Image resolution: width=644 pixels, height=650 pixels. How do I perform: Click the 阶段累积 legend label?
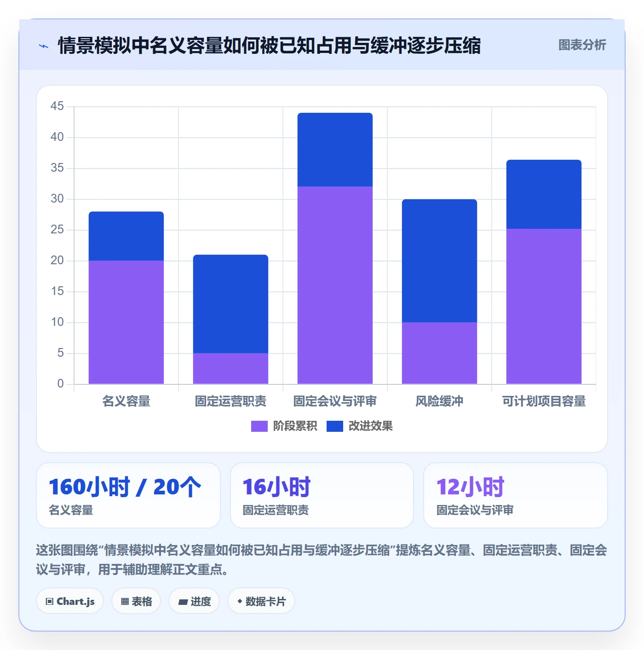295,426
